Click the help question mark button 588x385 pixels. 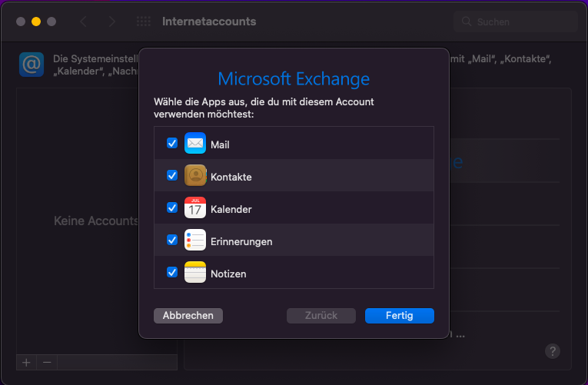point(553,351)
